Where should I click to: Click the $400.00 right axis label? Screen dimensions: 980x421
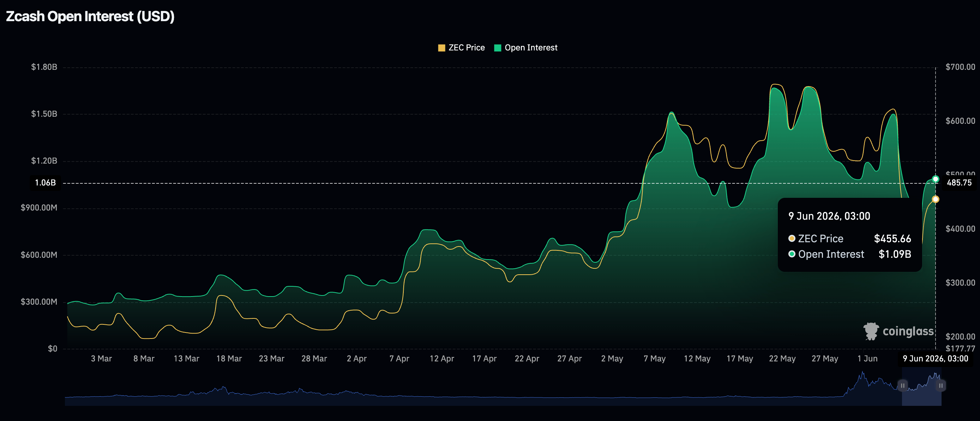960,229
